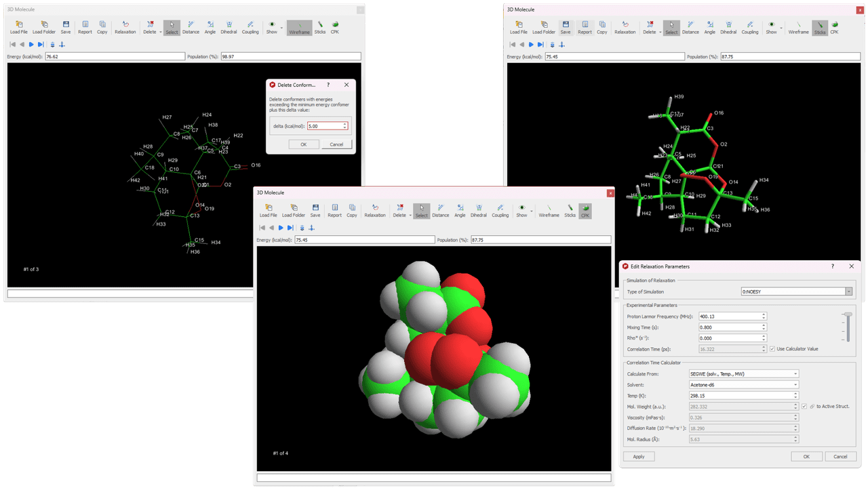868x488 pixels.
Task: Open Relaxation in the left 3D Molecule window
Action: (x=125, y=27)
